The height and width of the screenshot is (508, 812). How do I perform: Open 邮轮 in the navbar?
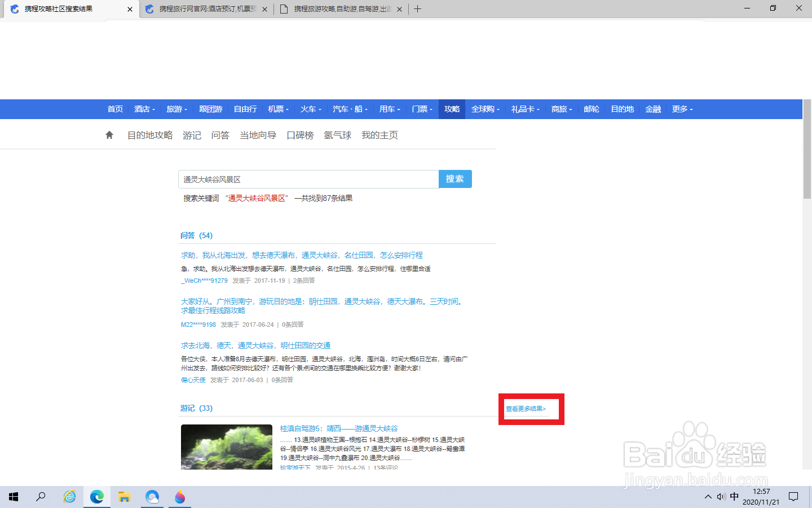pos(592,109)
